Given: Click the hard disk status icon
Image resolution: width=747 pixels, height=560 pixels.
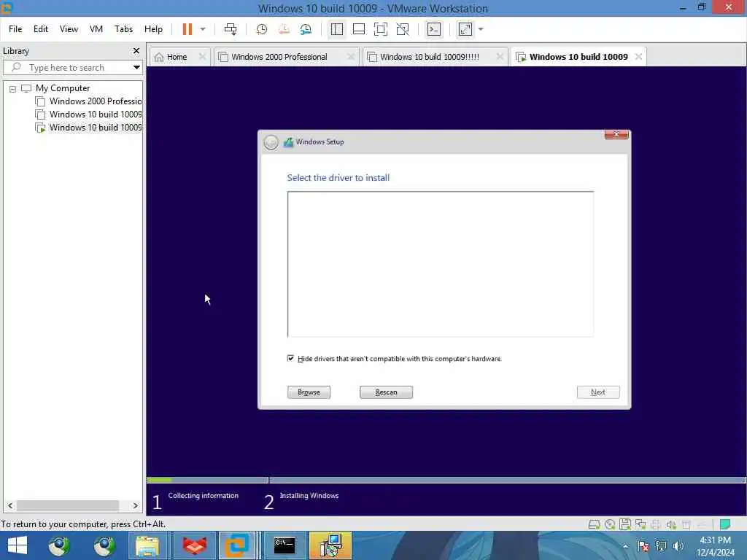Looking at the screenshot, I should [594, 524].
